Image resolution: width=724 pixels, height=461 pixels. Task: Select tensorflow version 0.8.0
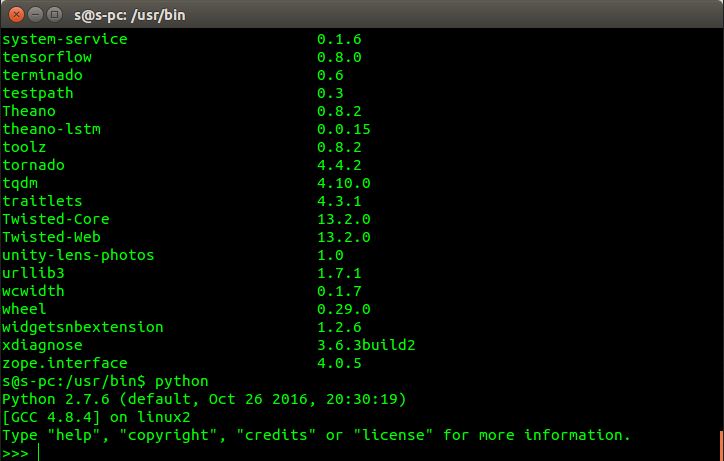tap(339, 57)
